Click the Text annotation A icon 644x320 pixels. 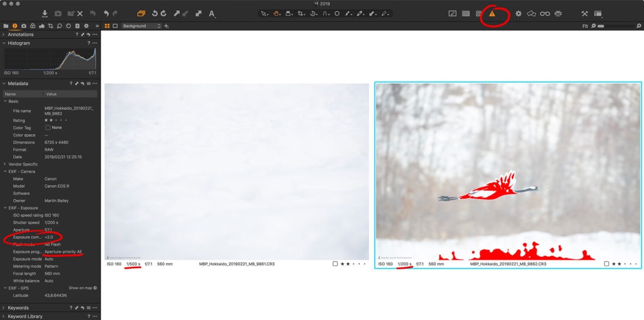click(x=211, y=13)
